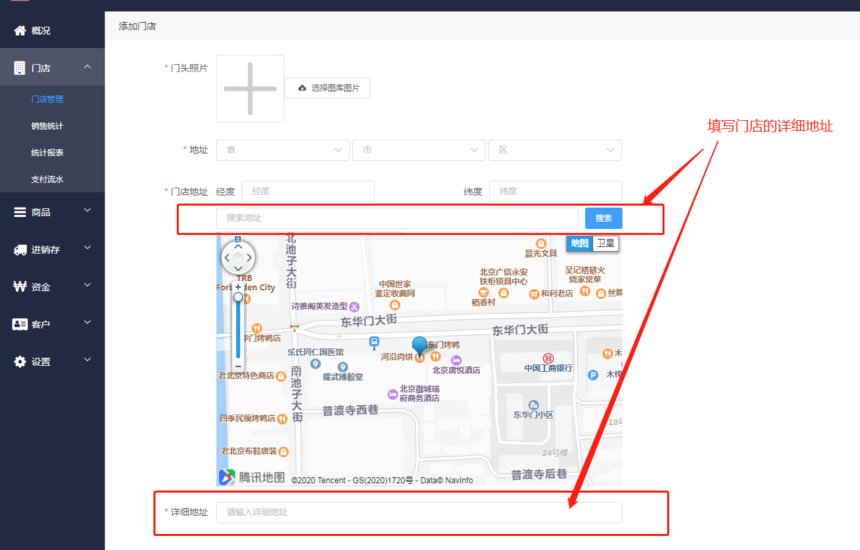This screenshot has height=550, width=860.
Task: Click the blue location pin on map
Action: point(420,347)
